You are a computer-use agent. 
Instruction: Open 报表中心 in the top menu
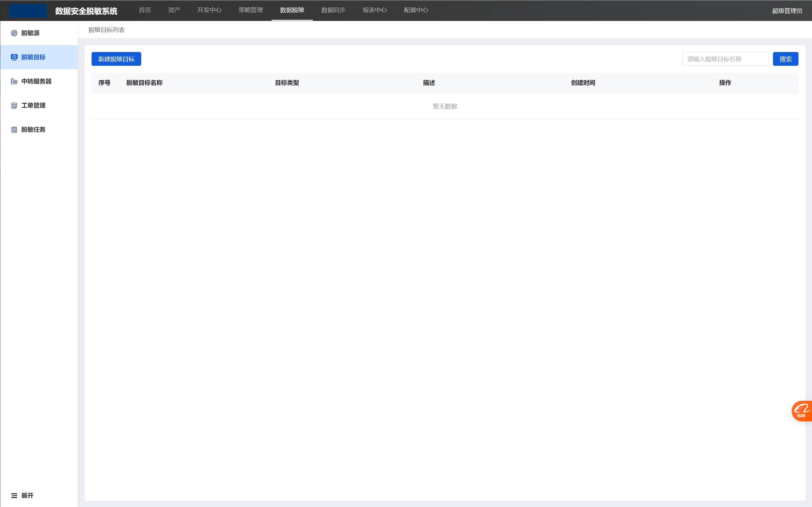375,10
